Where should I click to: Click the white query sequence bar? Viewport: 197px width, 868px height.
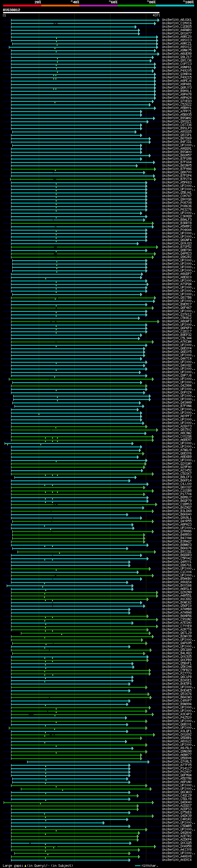[x=81, y=13]
